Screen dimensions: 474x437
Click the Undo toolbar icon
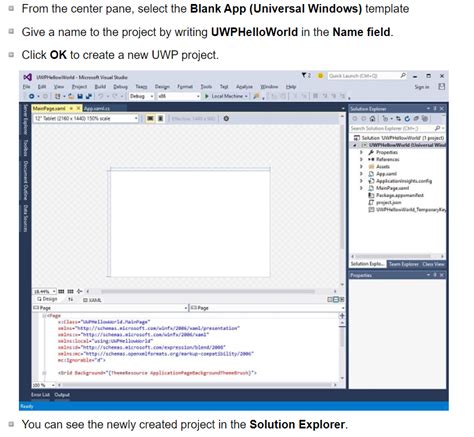[100, 96]
